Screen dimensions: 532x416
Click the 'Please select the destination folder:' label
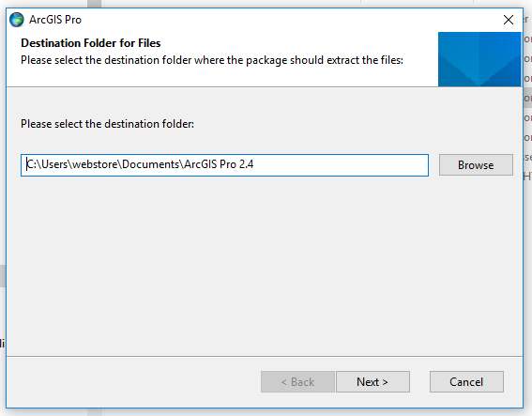tap(107, 124)
